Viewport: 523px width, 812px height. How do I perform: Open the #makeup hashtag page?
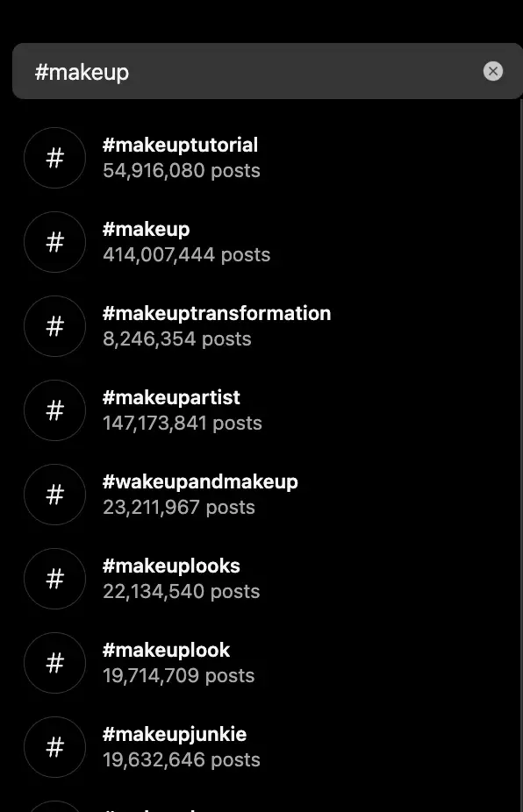(147, 229)
